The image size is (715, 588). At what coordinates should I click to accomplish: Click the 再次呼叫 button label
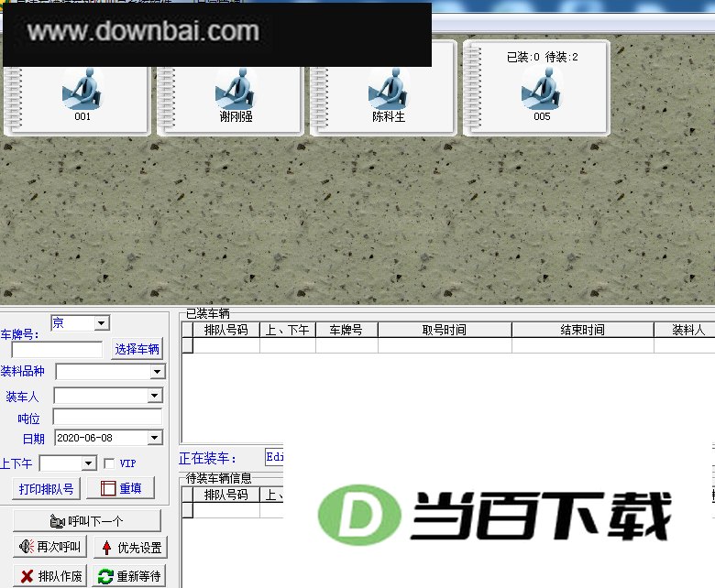[x=59, y=547]
